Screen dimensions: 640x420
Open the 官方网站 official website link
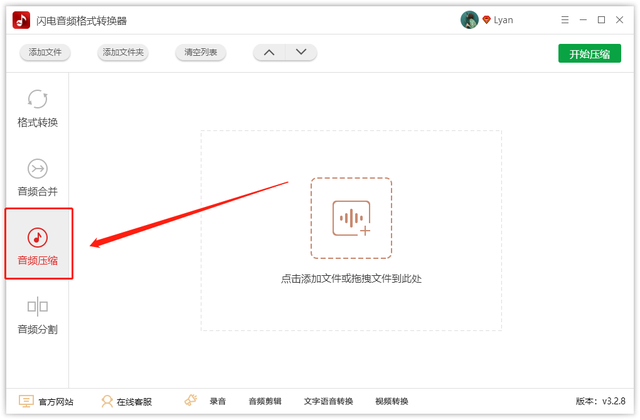coord(46,402)
